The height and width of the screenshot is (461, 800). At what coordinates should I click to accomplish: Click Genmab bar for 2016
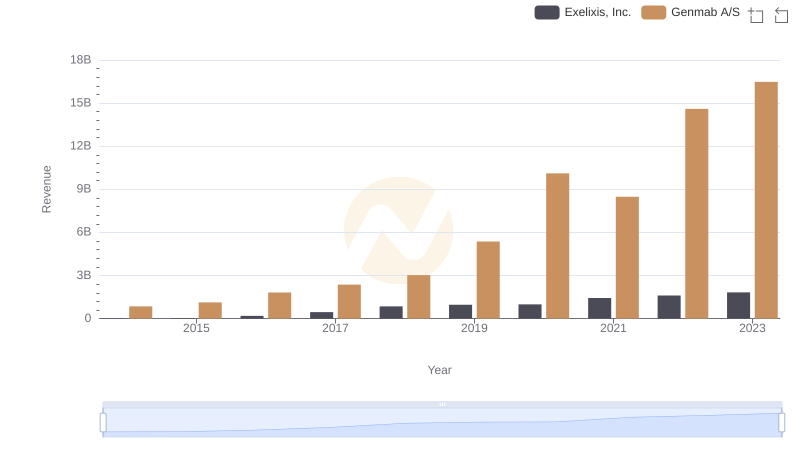tap(280, 305)
